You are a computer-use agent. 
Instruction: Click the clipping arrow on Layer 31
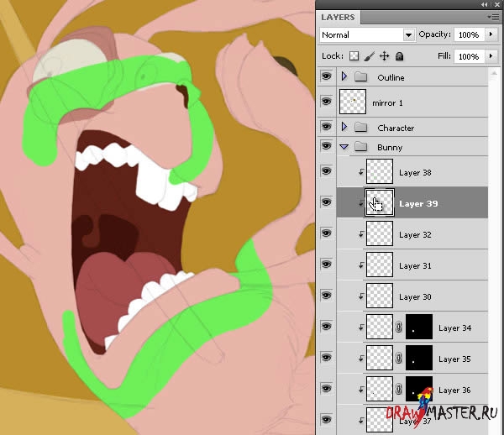(x=361, y=265)
